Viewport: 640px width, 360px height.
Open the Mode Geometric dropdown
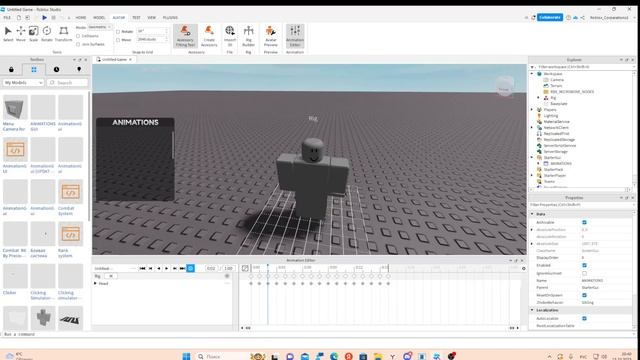(x=100, y=27)
